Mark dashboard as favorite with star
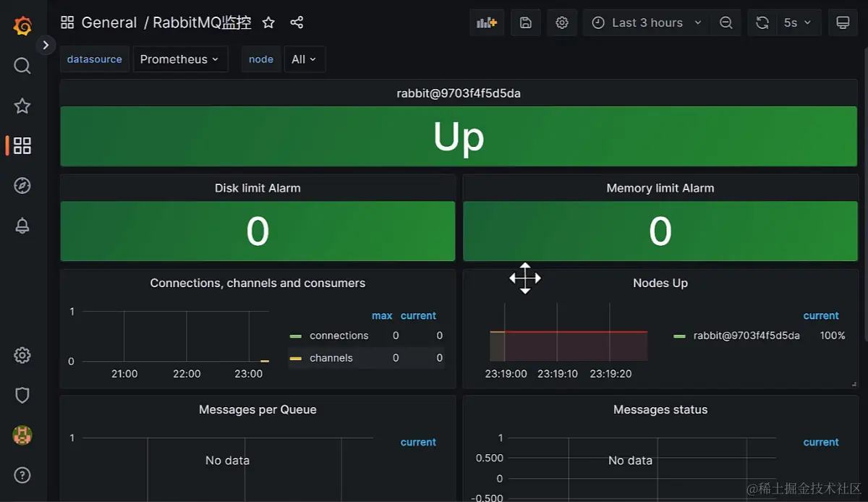This screenshot has height=502, width=868. 268,22
